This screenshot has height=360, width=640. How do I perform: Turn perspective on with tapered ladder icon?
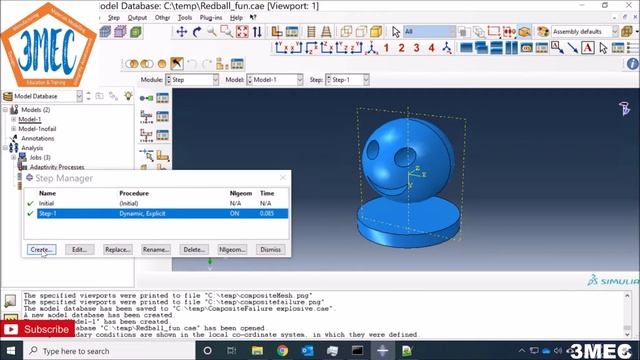[x=326, y=32]
